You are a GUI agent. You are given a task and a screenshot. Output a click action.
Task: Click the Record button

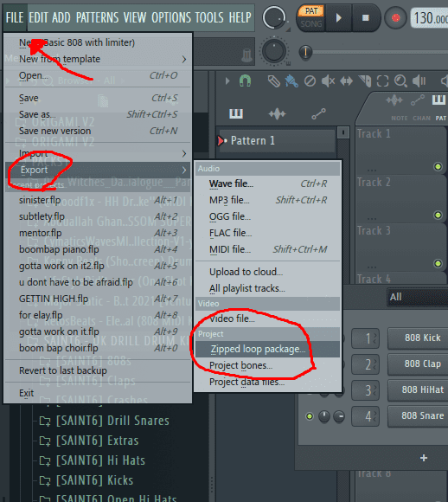(395, 18)
